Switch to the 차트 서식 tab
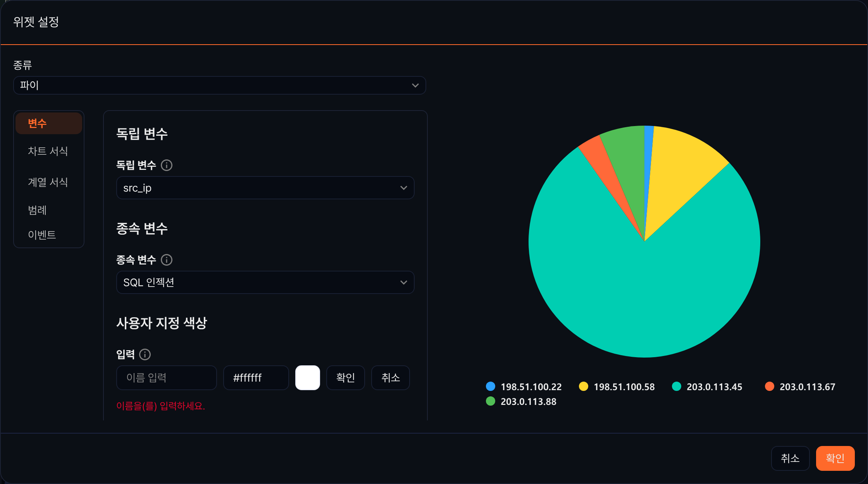 [49, 151]
